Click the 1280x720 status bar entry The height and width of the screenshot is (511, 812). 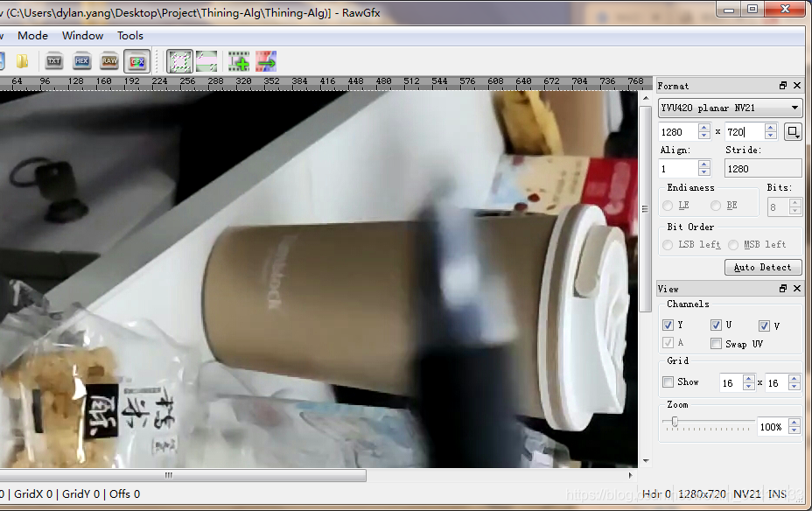pyautogui.click(x=702, y=493)
